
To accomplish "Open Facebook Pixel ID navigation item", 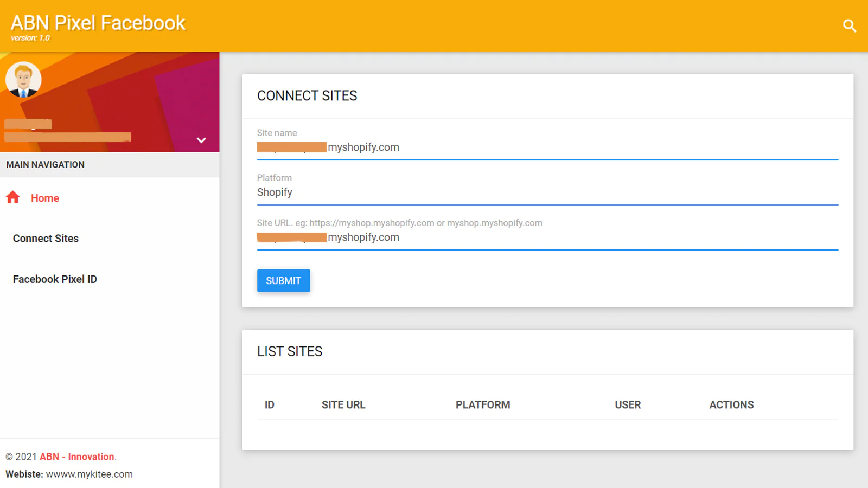I will click(55, 279).
